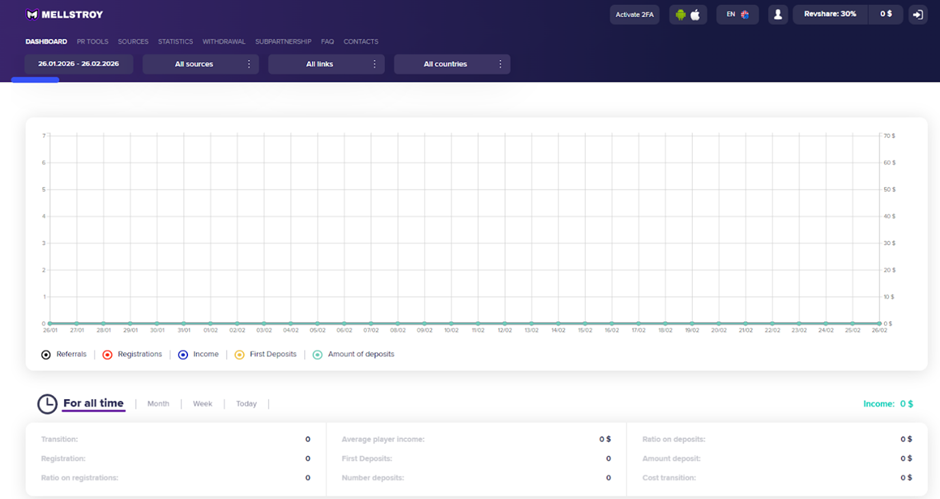Image resolution: width=940 pixels, height=499 pixels.
Task: Open the user profile icon
Action: point(778,15)
